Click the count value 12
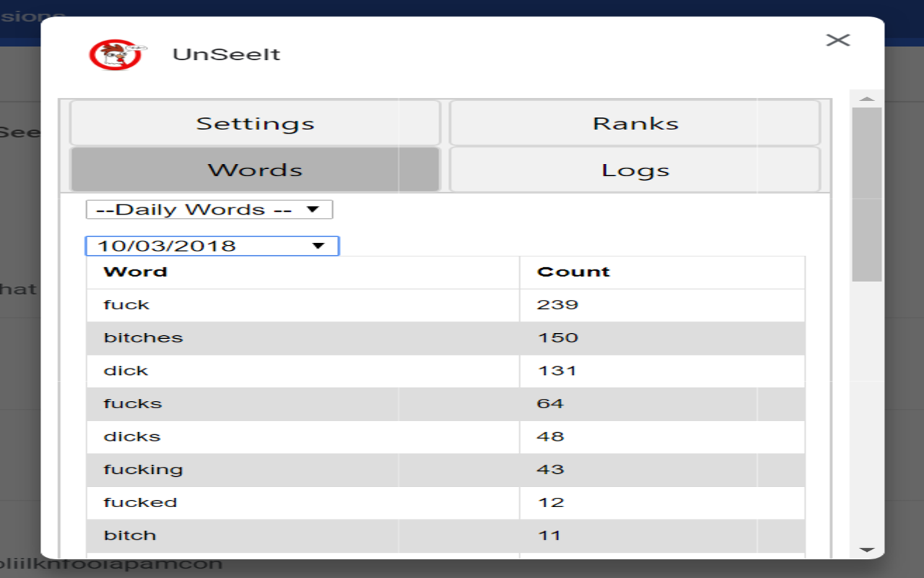Image resolution: width=924 pixels, height=578 pixels. click(550, 503)
